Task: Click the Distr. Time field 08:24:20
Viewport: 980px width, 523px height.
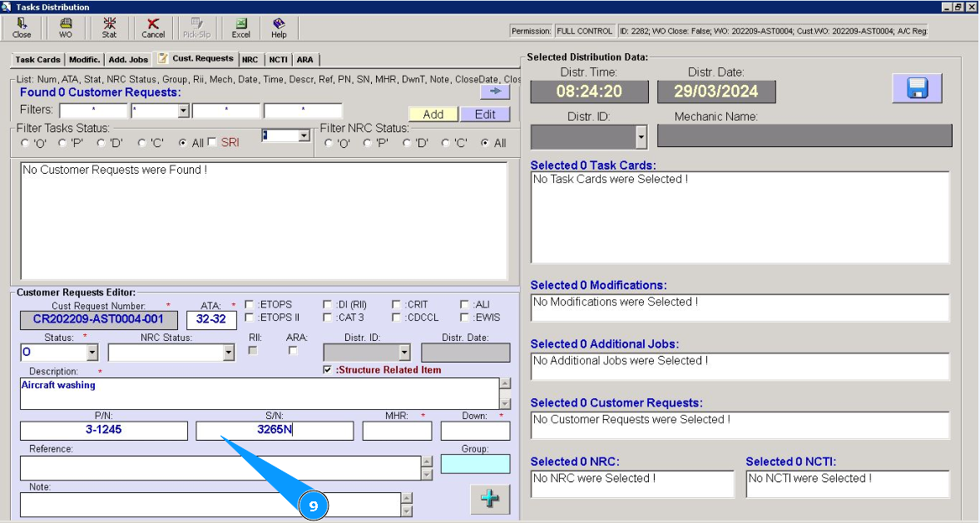Action: (589, 91)
